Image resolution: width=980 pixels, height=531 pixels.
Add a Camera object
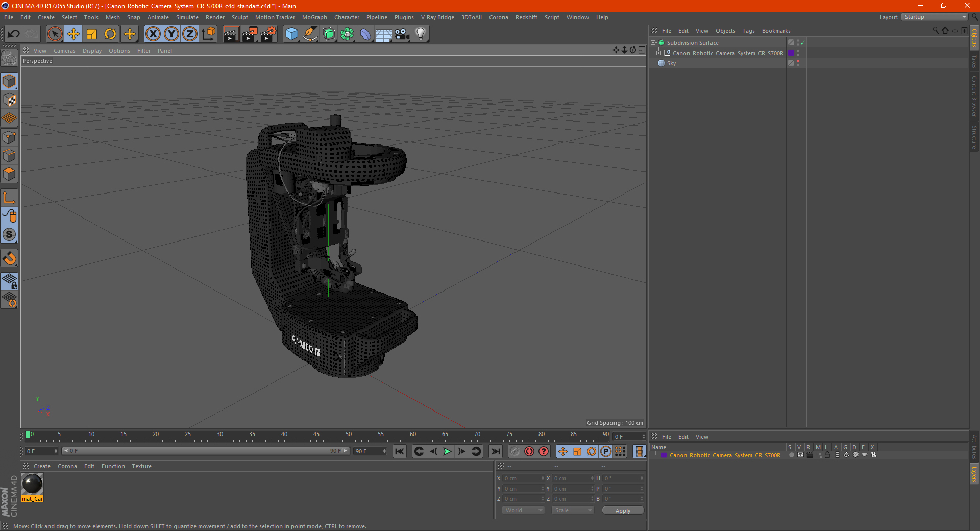(x=402, y=34)
